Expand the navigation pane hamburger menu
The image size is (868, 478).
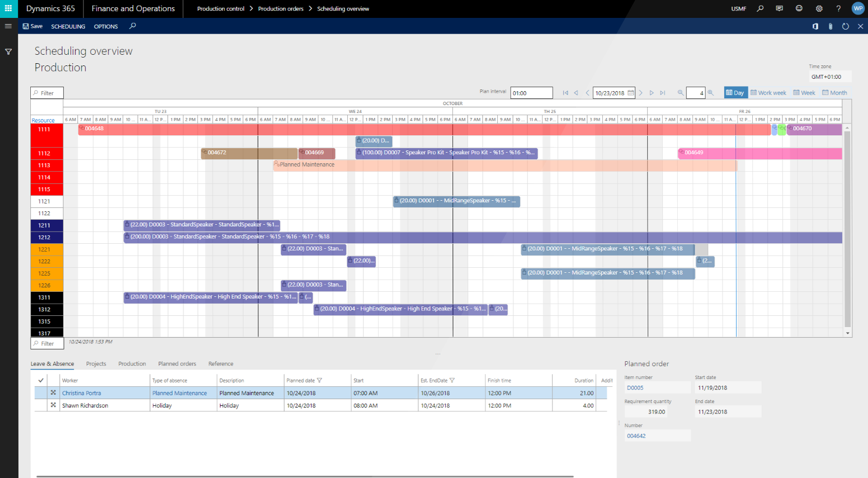[8, 26]
